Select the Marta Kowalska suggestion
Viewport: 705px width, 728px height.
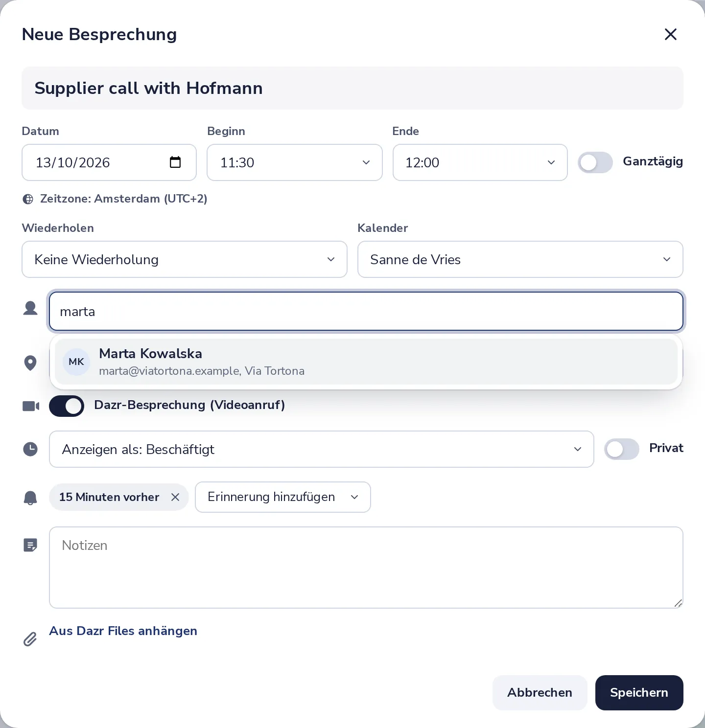coord(366,362)
